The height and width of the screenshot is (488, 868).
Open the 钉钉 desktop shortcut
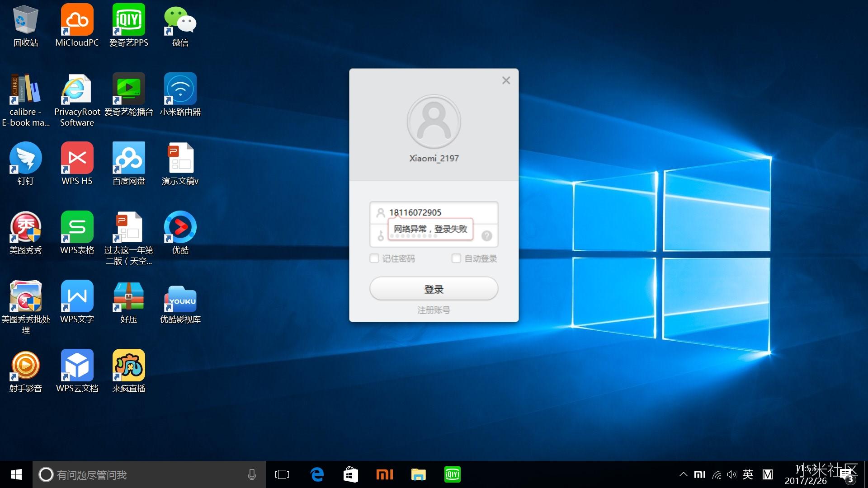tap(25, 159)
